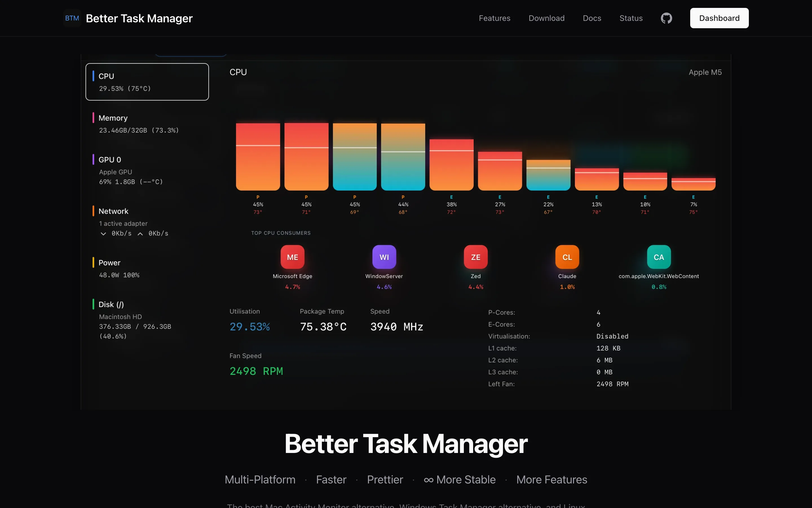Select the CA WebKit WebContent icon

point(659,257)
